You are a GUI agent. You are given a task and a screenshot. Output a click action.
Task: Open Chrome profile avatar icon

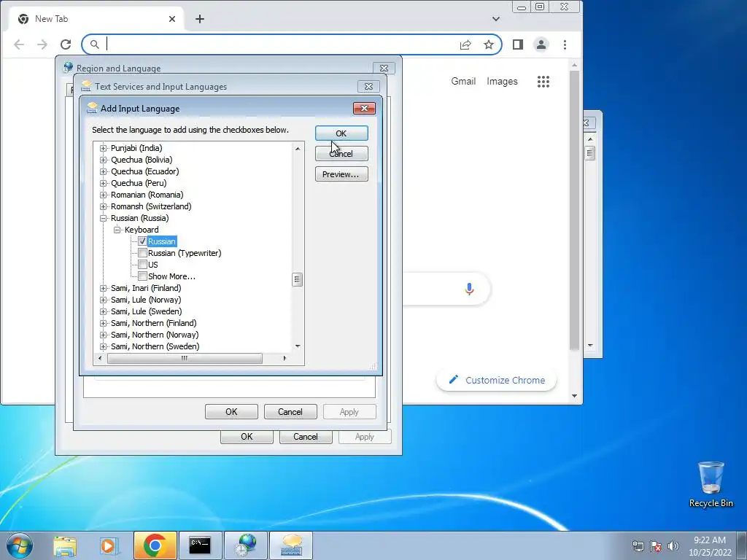coord(541,44)
